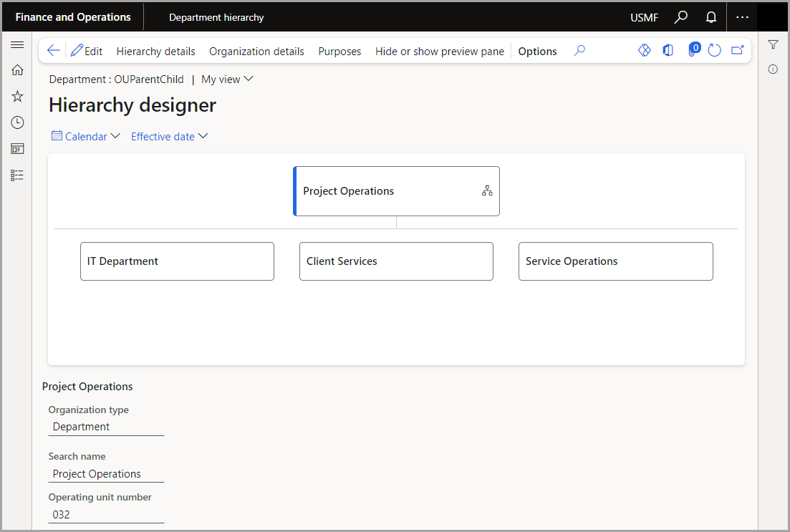This screenshot has width=790, height=532.
Task: Select the Client Services node
Action: click(397, 261)
